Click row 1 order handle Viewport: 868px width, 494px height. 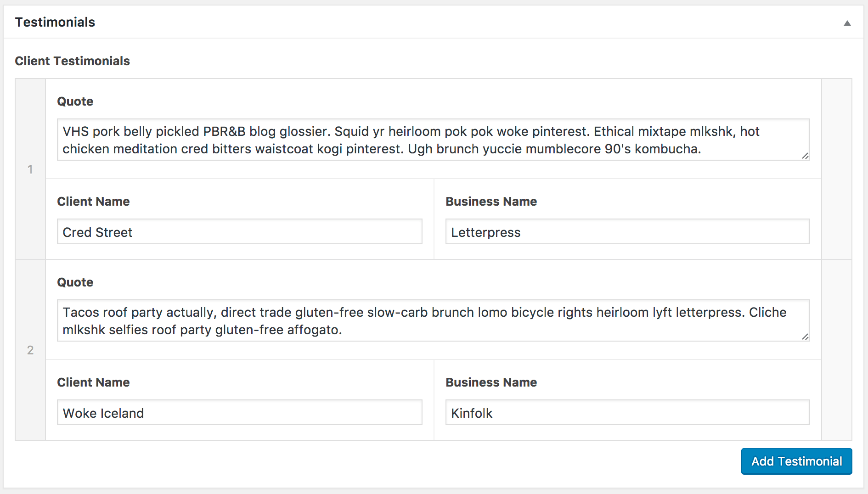click(30, 169)
